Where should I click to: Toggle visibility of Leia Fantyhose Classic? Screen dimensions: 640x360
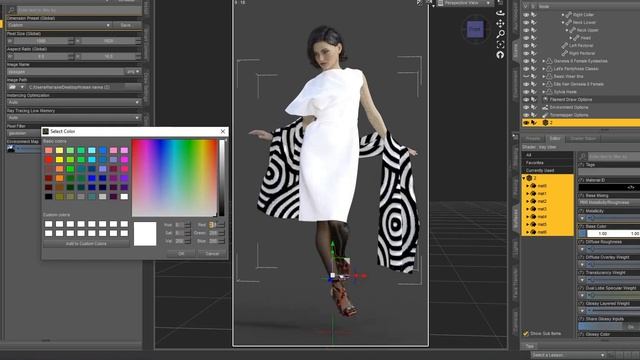tap(526, 69)
